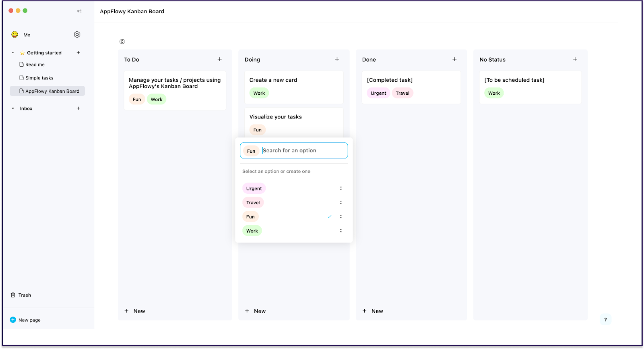Screen dimensions: 644x349
Task: Open board settings gear icon
Action: click(x=122, y=42)
